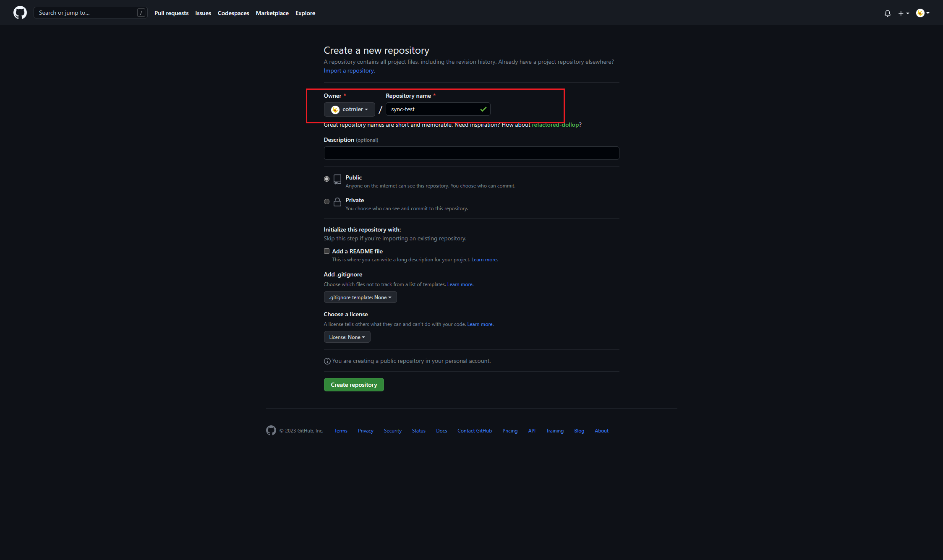
Task: Open Privacy footer link
Action: (366, 431)
